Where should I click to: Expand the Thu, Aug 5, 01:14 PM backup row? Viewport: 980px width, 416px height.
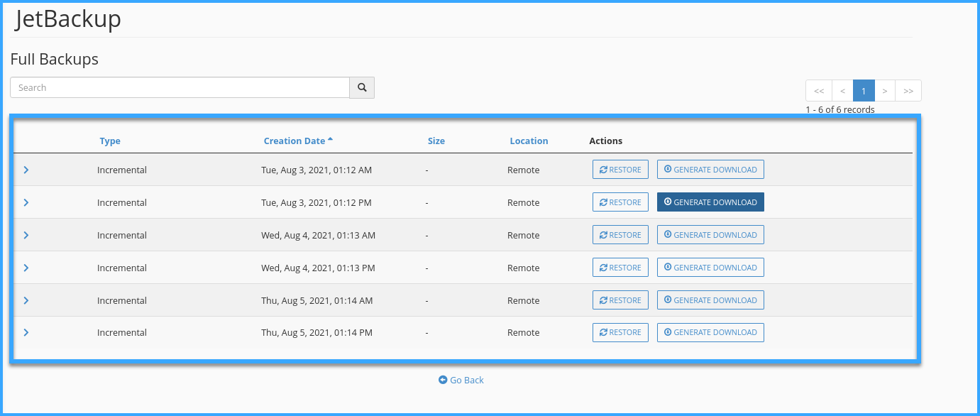coord(26,333)
